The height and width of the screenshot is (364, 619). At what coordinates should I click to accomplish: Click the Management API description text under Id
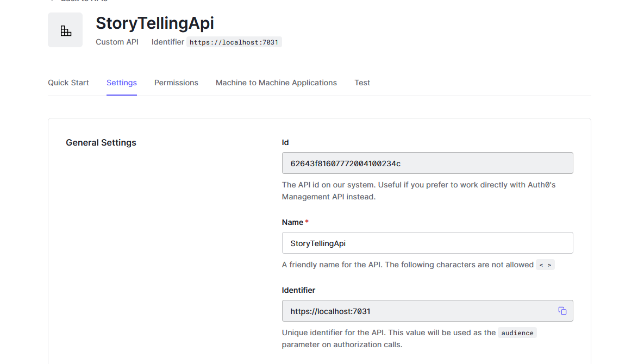pyautogui.click(x=418, y=191)
